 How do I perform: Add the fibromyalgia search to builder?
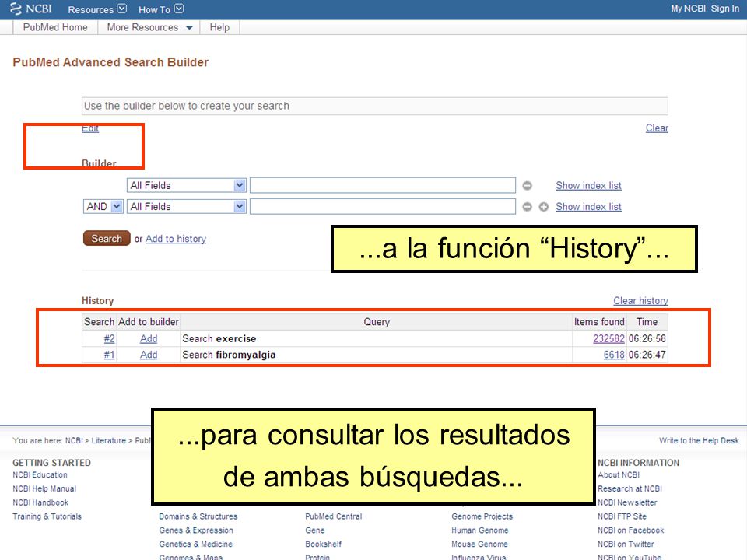click(x=149, y=355)
